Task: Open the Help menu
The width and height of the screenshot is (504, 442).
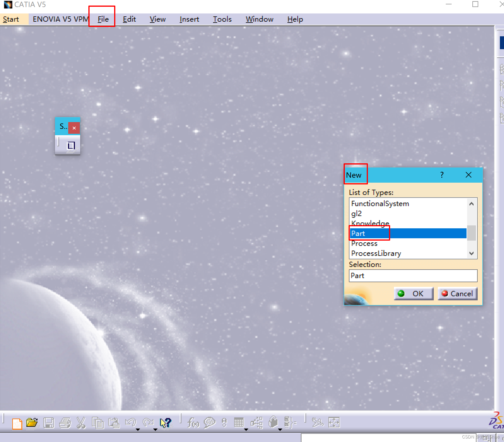Action: tap(295, 19)
